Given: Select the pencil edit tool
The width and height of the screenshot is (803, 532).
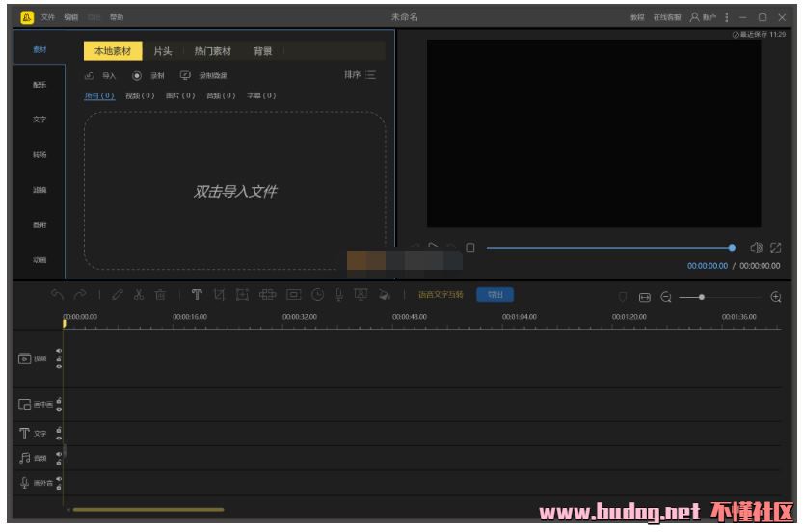Looking at the screenshot, I should coord(118,295).
